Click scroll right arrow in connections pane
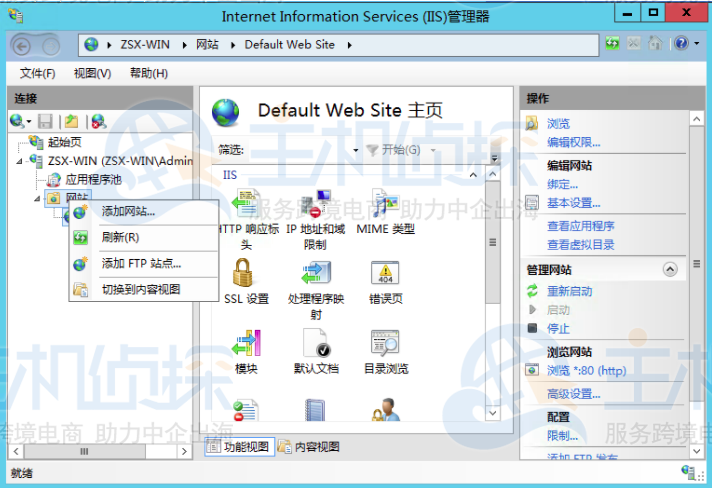This screenshot has width=712, height=488. [x=184, y=451]
